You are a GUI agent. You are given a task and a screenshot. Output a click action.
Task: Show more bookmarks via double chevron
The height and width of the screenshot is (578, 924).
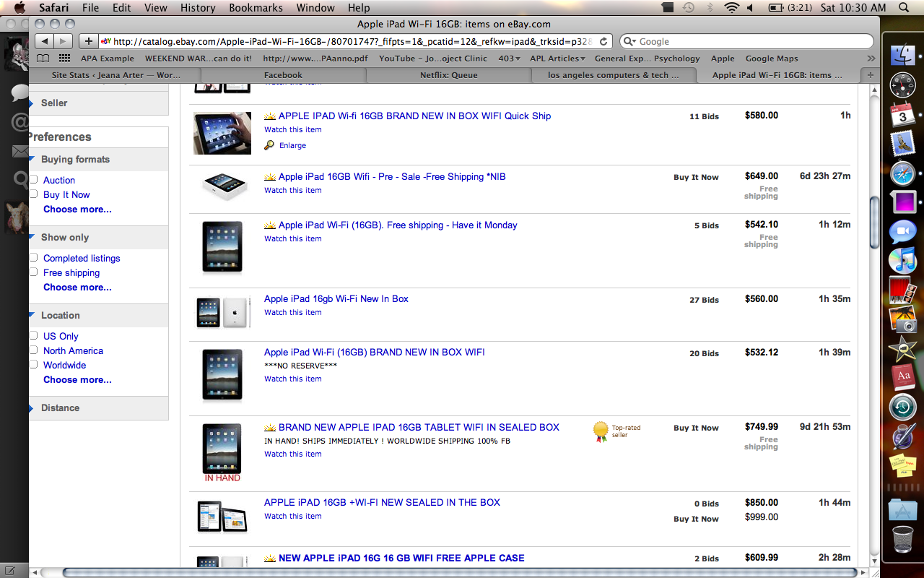(871, 59)
